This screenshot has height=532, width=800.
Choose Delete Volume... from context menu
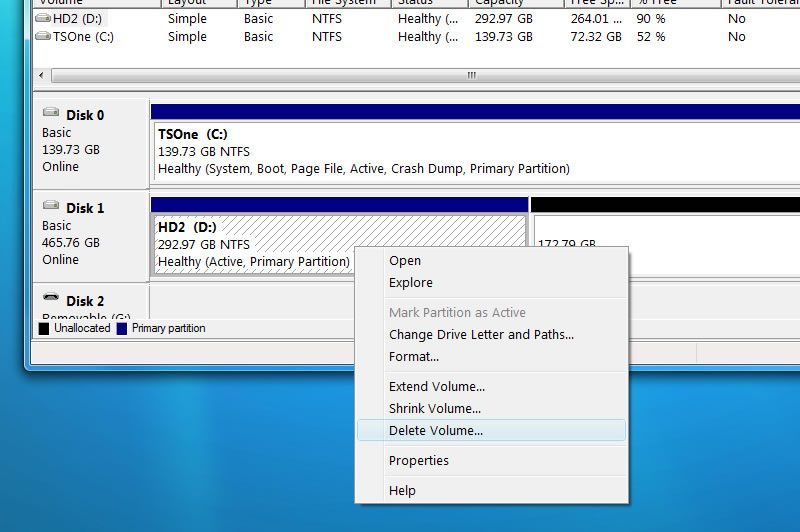[436, 431]
